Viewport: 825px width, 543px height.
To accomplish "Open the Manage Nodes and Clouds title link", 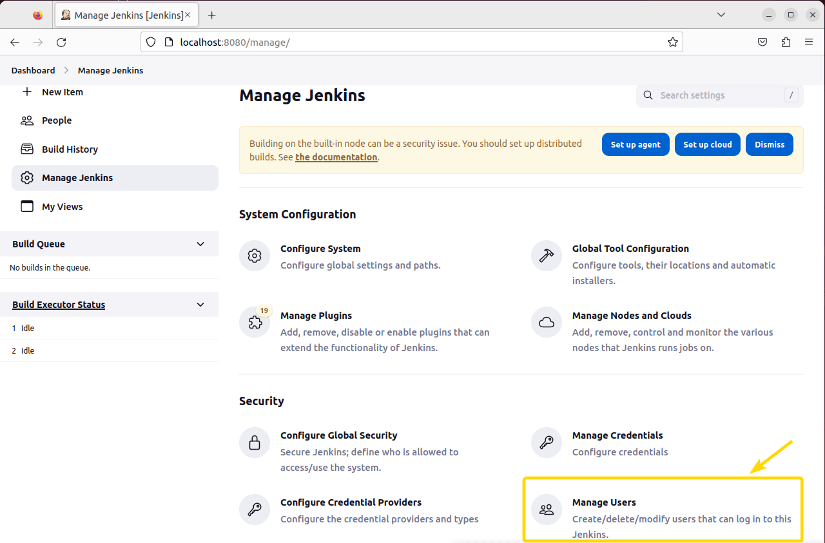I will [631, 316].
